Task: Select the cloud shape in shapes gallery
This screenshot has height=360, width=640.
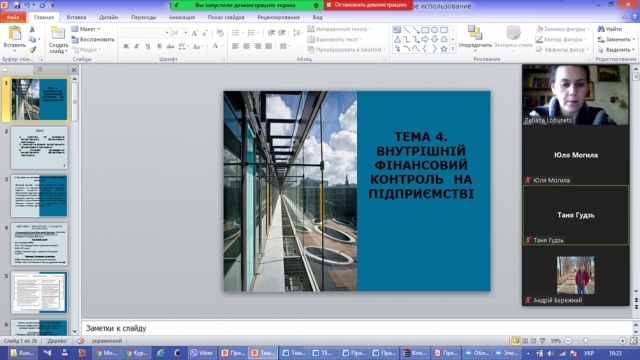Action: tap(444, 39)
